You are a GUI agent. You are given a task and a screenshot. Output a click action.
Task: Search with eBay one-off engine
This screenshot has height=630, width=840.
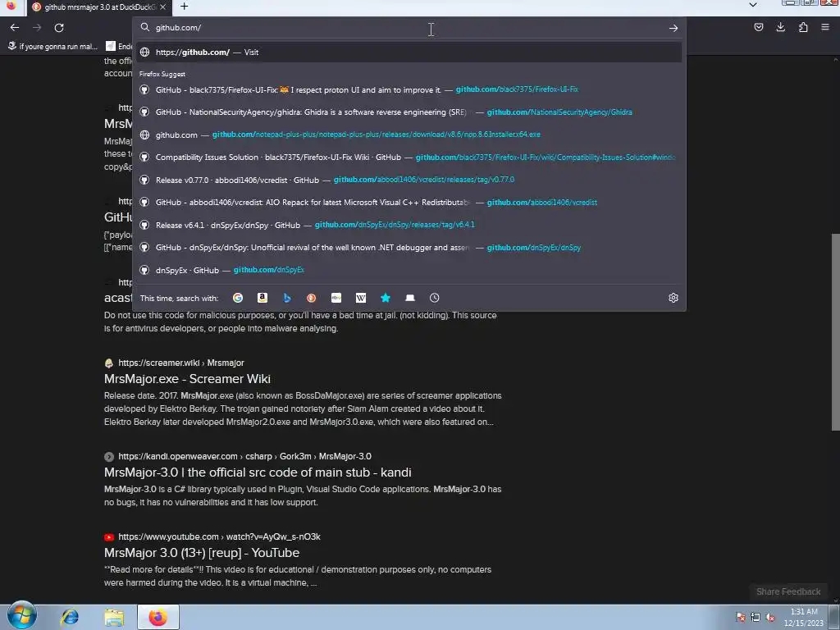[x=336, y=298]
